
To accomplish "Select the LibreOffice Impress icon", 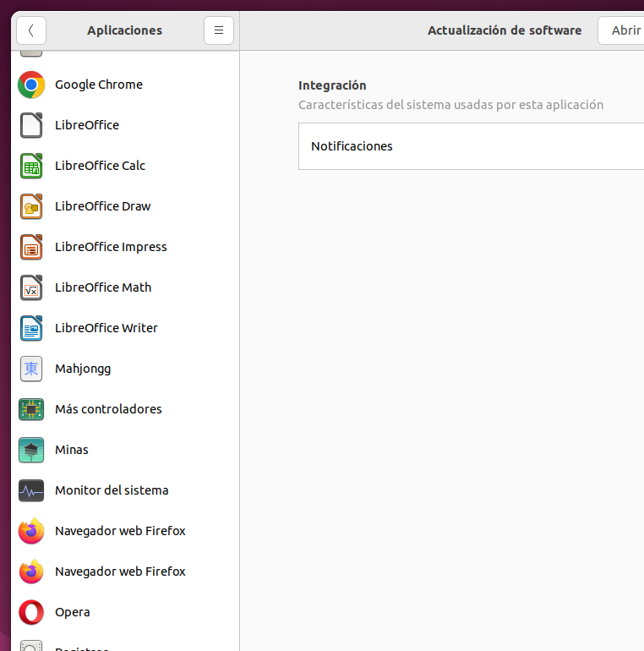I will point(31,247).
